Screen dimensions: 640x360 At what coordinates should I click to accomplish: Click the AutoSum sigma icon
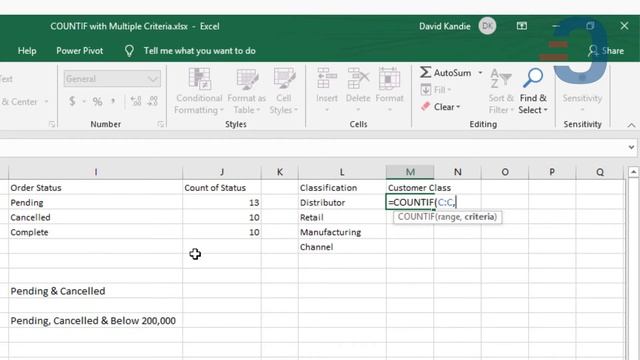425,73
